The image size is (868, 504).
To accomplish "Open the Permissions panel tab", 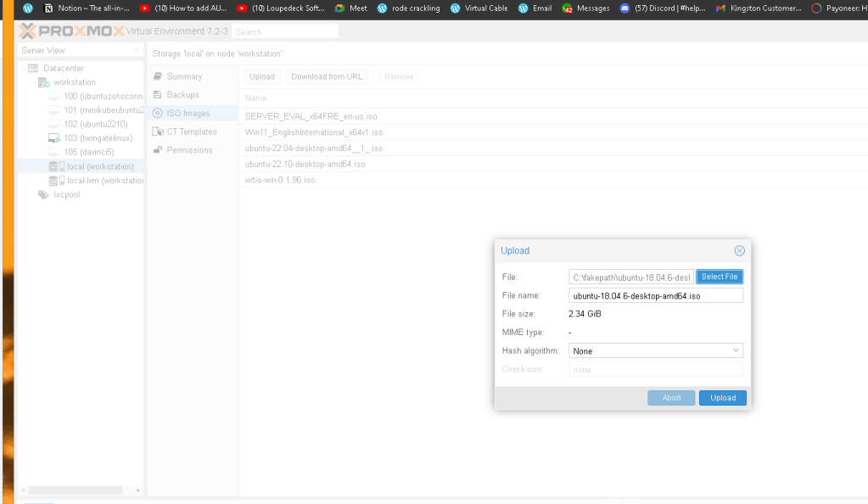I will click(x=193, y=150).
